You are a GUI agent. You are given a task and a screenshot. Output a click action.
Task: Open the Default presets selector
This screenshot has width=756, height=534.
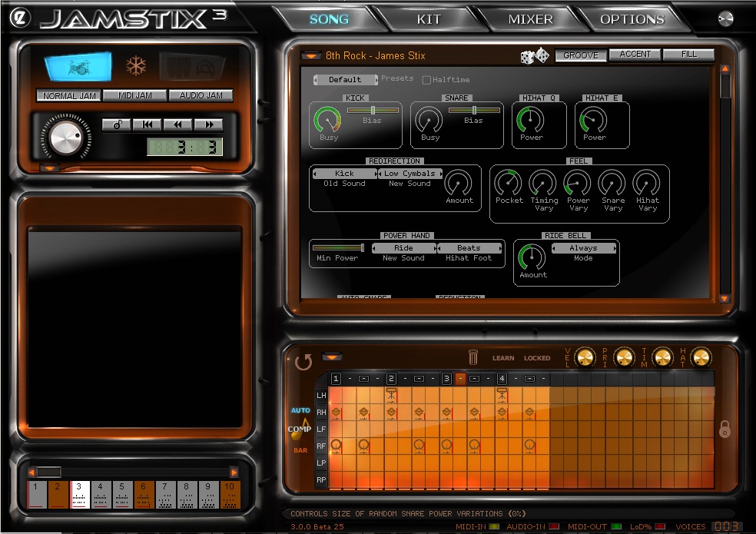[345, 80]
